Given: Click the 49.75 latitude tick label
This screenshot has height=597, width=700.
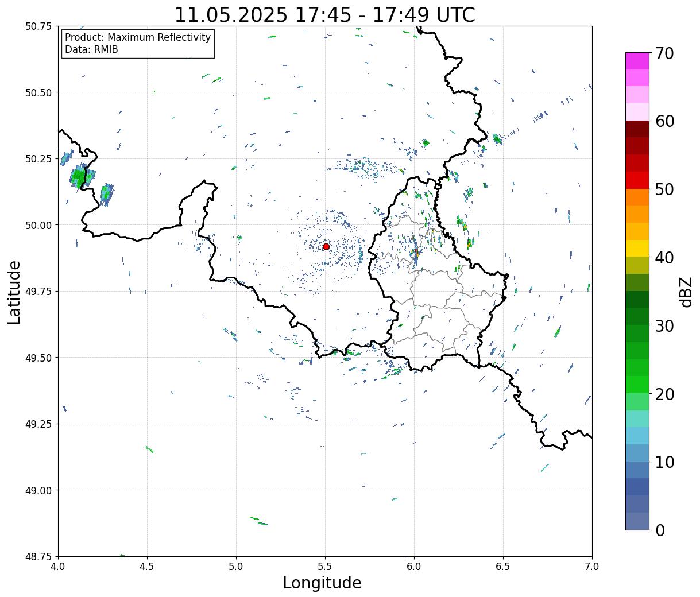Looking at the screenshot, I should [38, 292].
